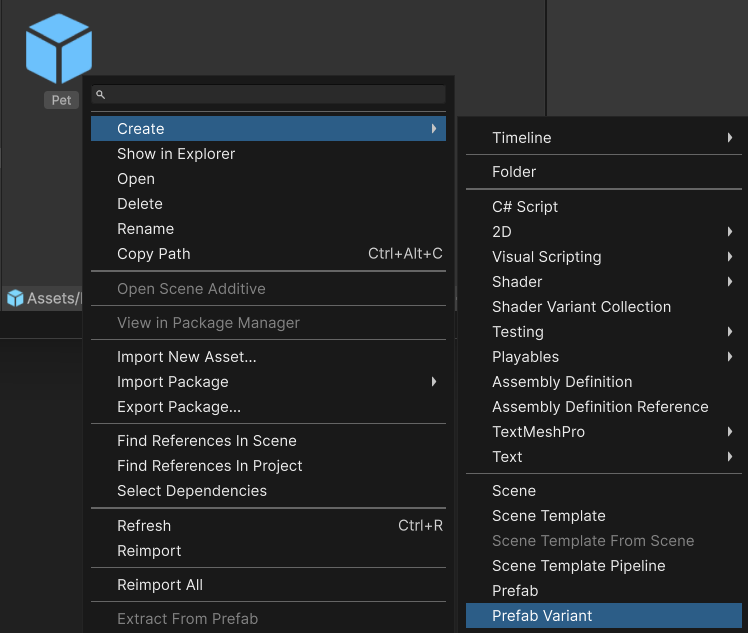Screen dimensions: 748x633
Task: Create a new C# Script
Action: click(x=603, y=207)
